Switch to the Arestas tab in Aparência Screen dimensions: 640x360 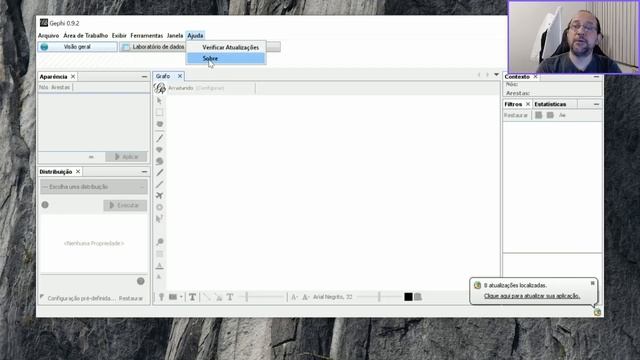coord(60,87)
